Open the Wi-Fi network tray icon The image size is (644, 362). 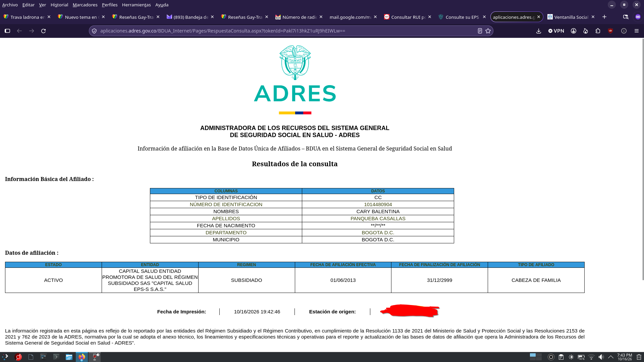591,357
